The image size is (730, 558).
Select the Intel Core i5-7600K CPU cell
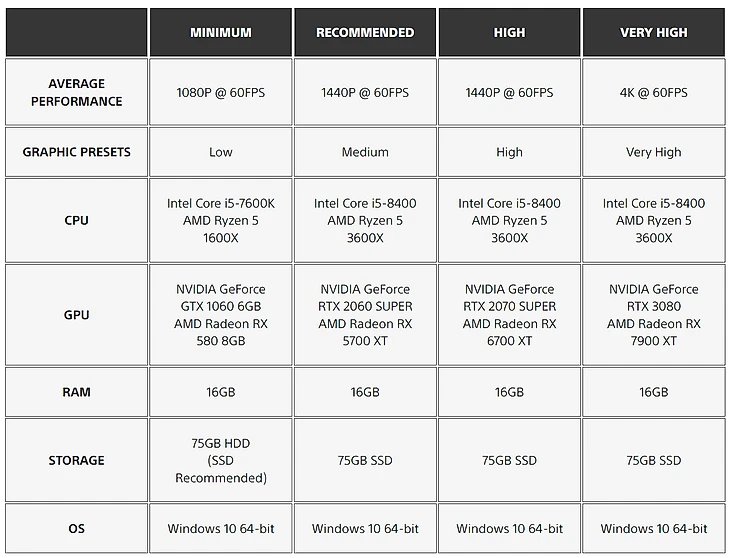coord(220,220)
